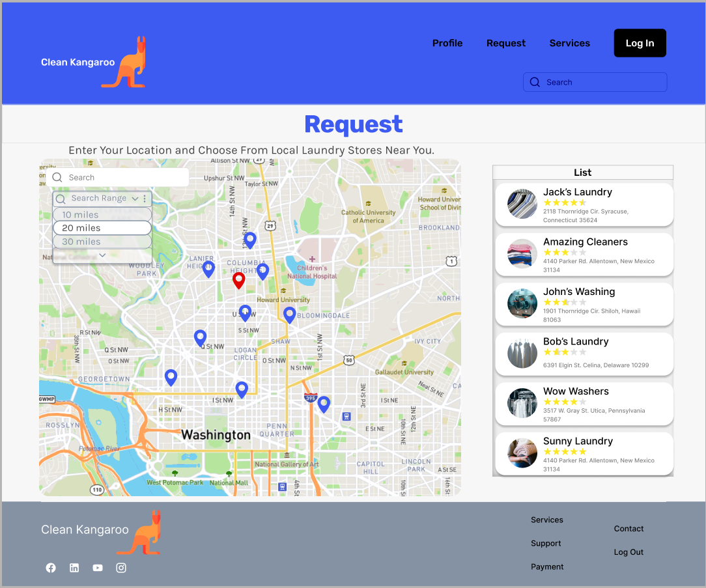This screenshot has width=706, height=588.
Task: Open John's Washing thumbnail
Action: click(522, 303)
